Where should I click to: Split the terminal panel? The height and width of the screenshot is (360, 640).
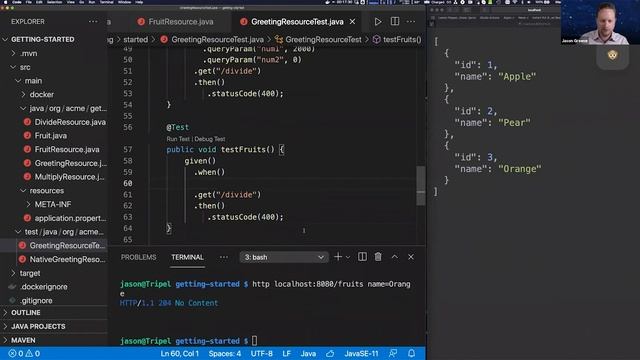pos(362,257)
